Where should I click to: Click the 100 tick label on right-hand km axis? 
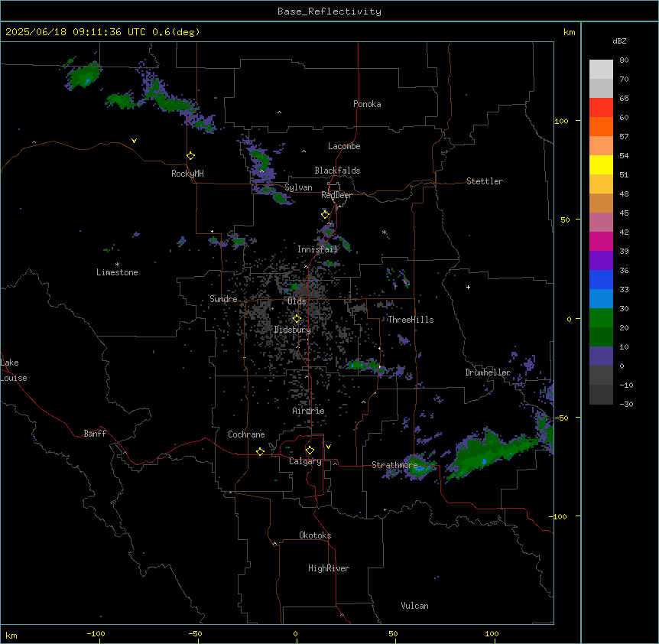561,121
